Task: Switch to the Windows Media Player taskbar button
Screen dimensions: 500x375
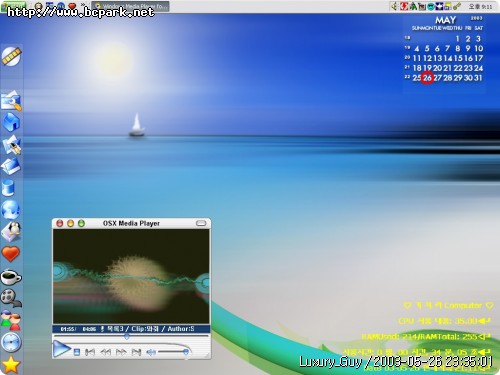Action: pyautogui.click(x=130, y=6)
